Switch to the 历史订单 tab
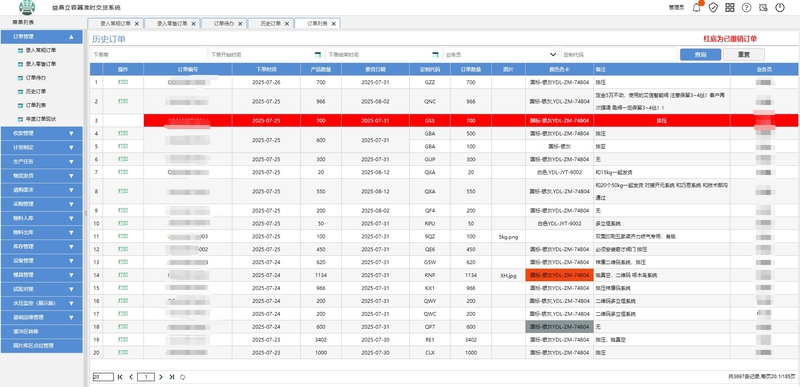800x387 pixels. click(271, 23)
